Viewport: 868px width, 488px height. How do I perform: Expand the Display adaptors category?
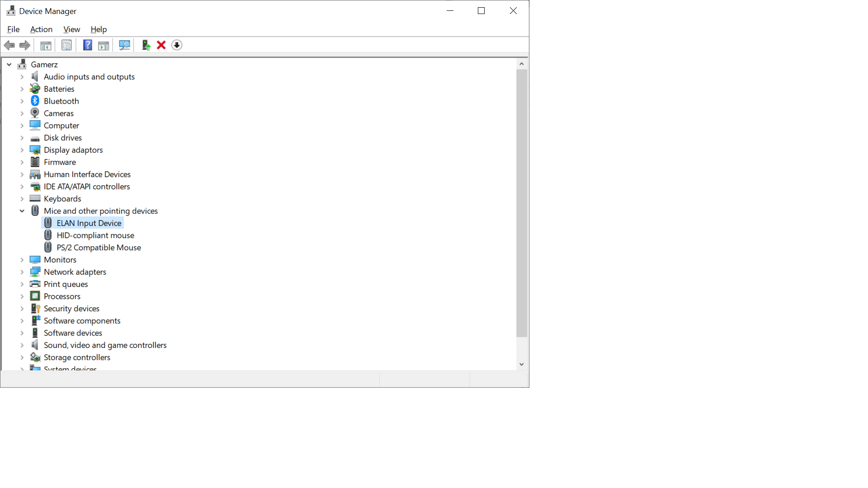[22, 150]
